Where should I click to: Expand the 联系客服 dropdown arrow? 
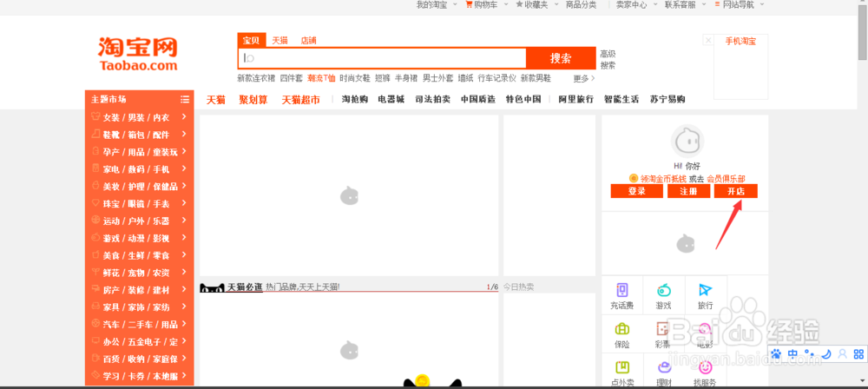(x=704, y=4)
